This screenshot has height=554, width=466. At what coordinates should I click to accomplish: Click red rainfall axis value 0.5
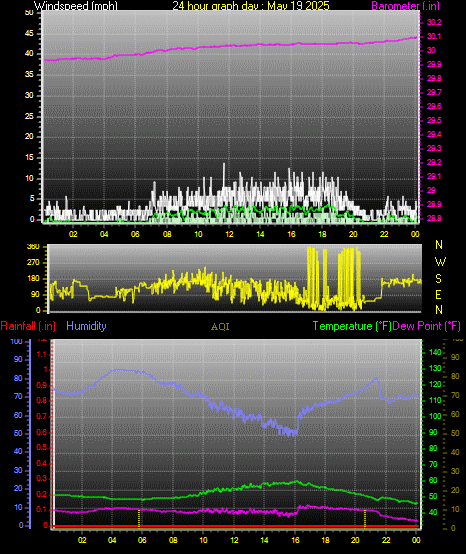tap(42, 448)
